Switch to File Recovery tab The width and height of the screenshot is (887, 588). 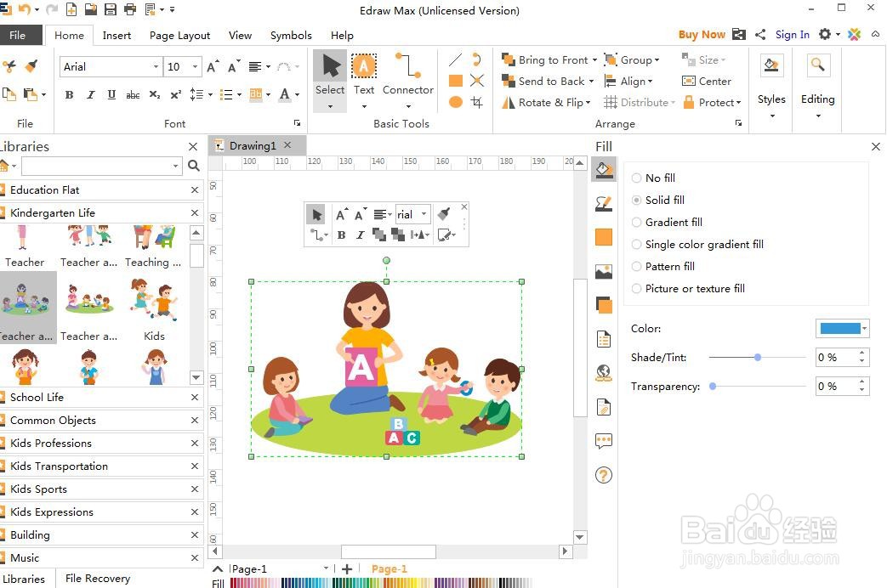click(97, 579)
